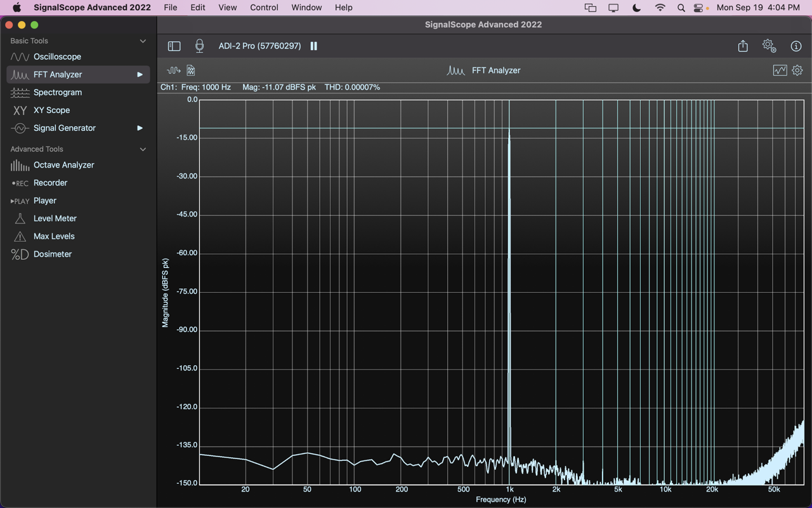Toggle Do Not Disturb moon icon
The height and width of the screenshot is (508, 812).
[636, 8]
